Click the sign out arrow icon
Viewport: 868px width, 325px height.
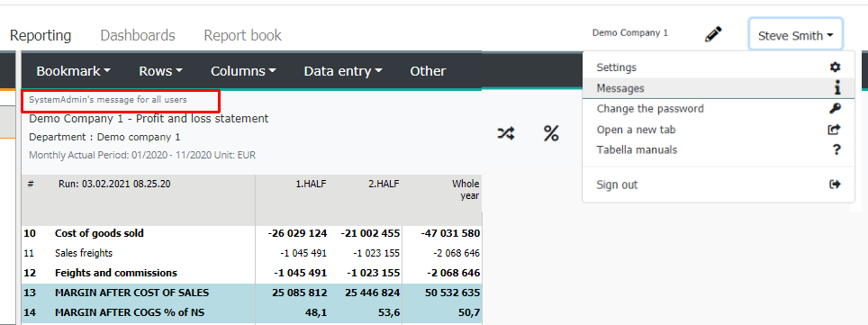(835, 185)
